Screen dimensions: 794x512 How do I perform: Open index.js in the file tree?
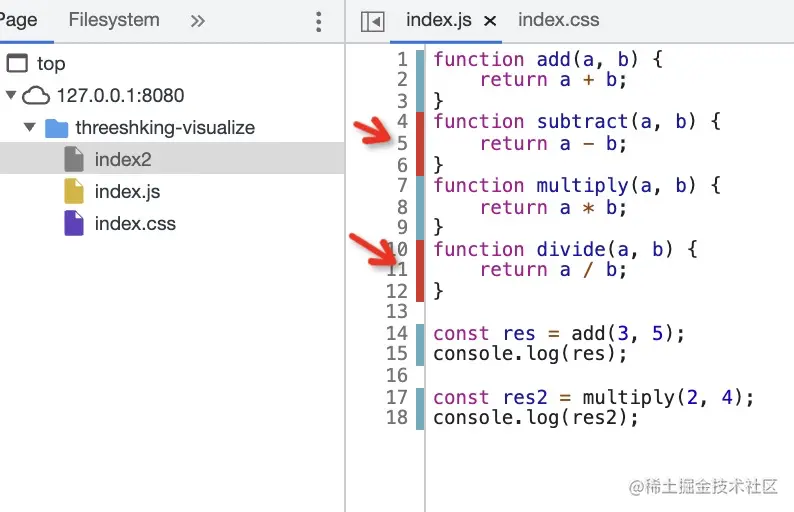(127, 191)
